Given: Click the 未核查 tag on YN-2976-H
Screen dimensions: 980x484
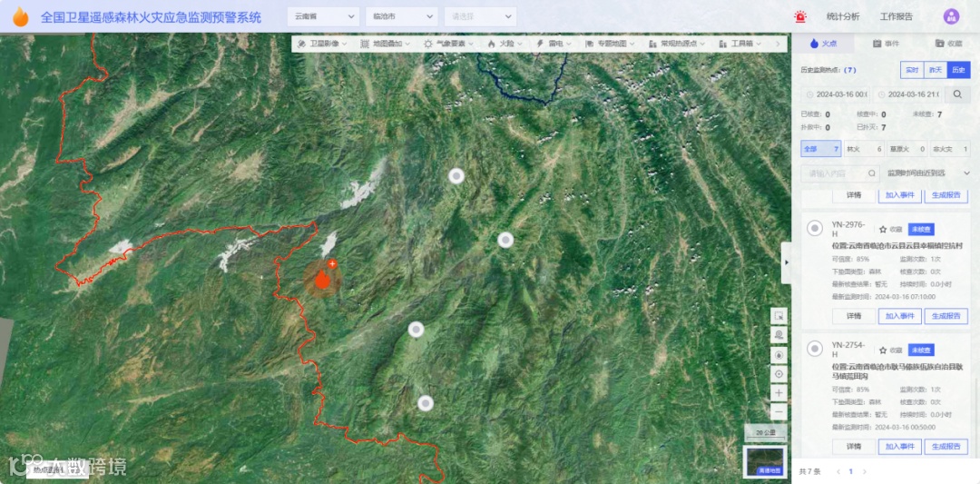Looking at the screenshot, I should point(921,230).
